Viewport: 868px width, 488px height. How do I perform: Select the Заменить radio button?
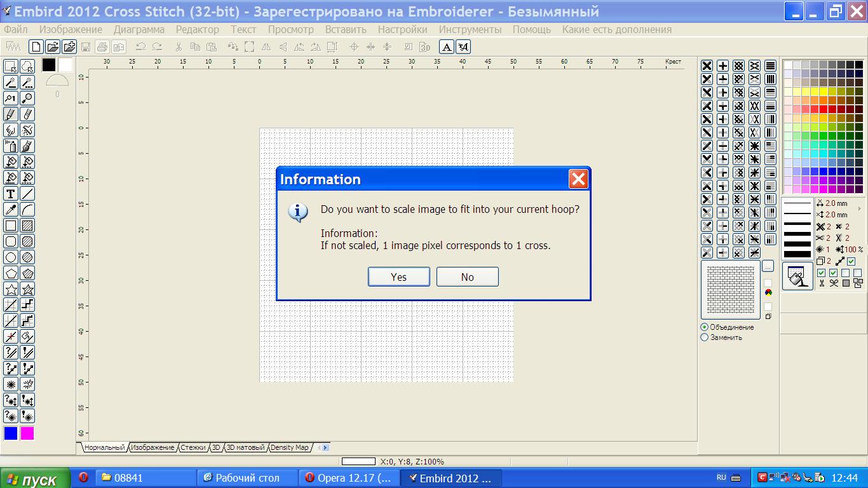click(x=704, y=337)
